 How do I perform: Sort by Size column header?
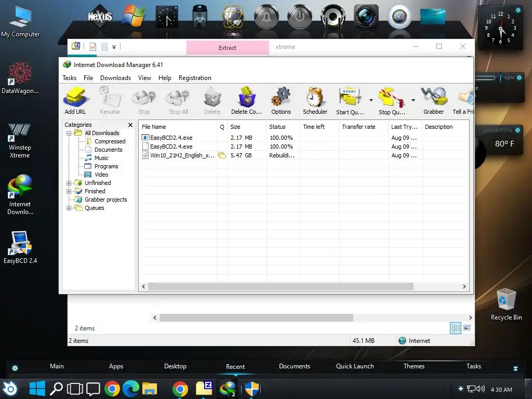(x=247, y=127)
